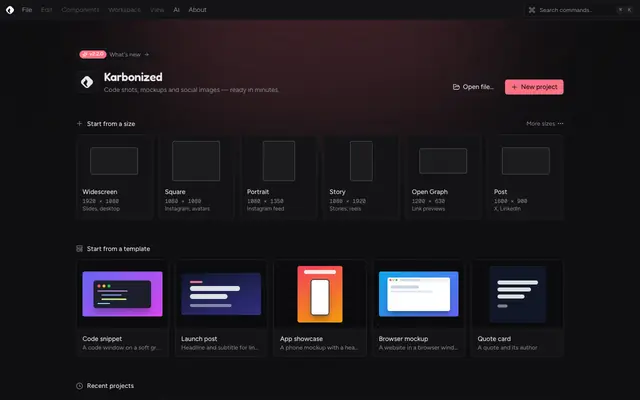The image size is (640, 400).
Task: Open the Workspace menu
Action: 124,10
